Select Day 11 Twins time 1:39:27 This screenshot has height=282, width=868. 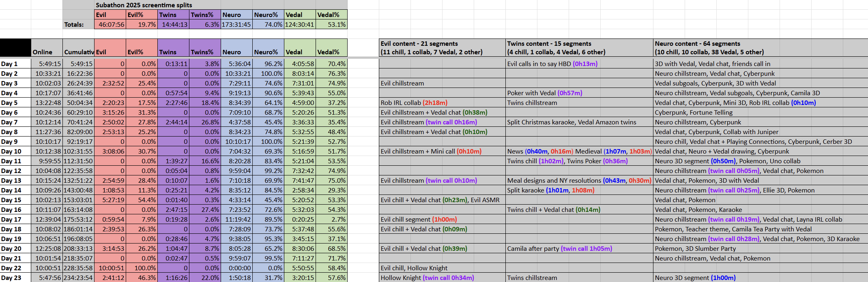click(x=173, y=161)
